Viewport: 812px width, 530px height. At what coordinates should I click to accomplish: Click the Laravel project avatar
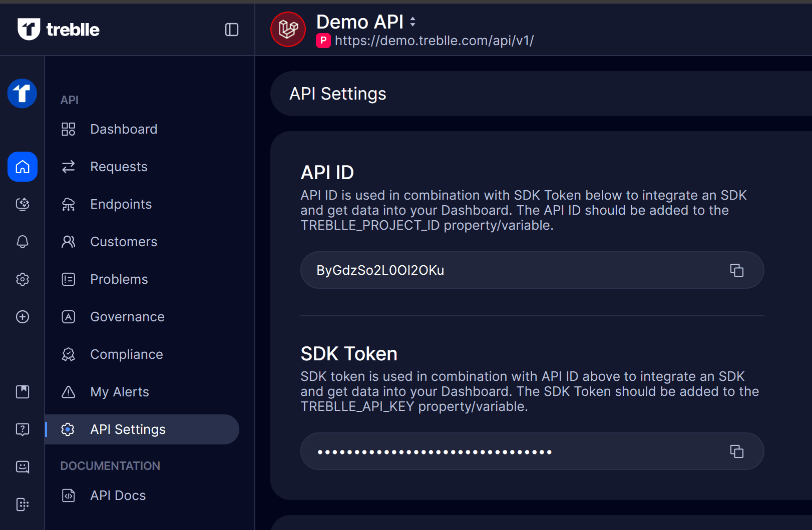287,29
